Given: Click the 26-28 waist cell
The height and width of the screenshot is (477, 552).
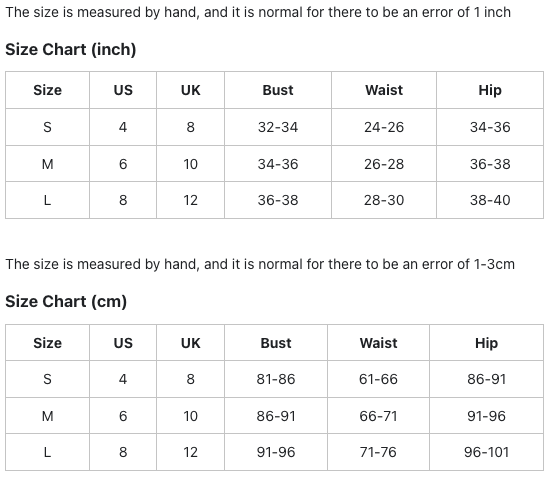Looking at the screenshot, I should tap(384, 164).
